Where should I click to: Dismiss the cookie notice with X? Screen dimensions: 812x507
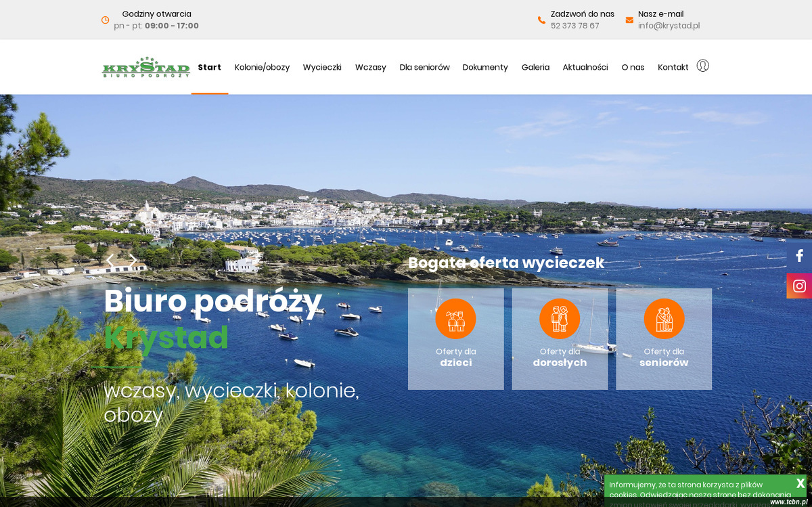pyautogui.click(x=800, y=483)
